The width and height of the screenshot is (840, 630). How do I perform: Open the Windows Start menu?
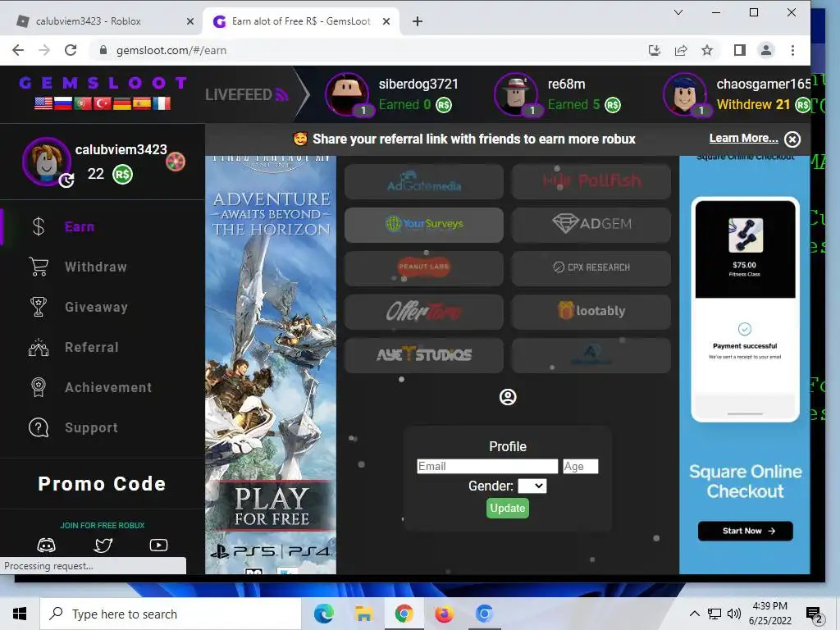20,614
